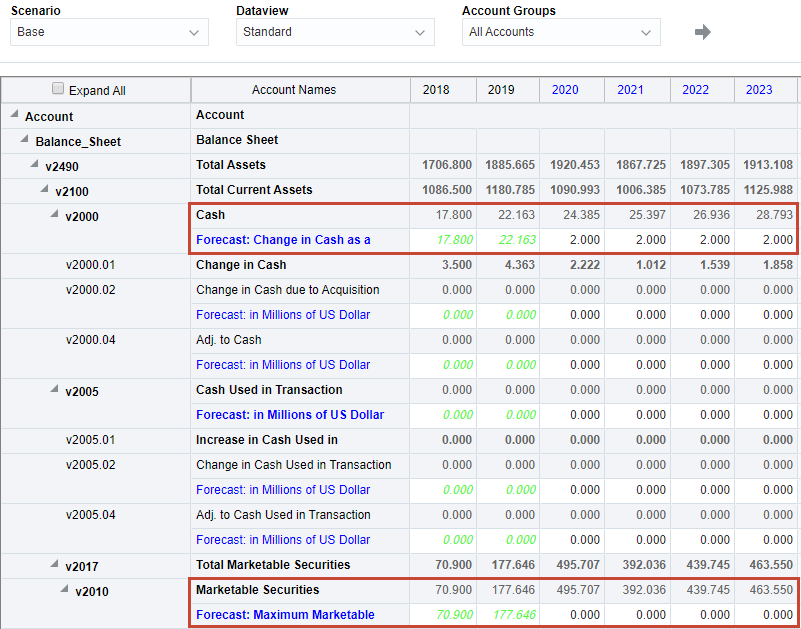Collapse the Balance_Sheet node

tap(24, 140)
